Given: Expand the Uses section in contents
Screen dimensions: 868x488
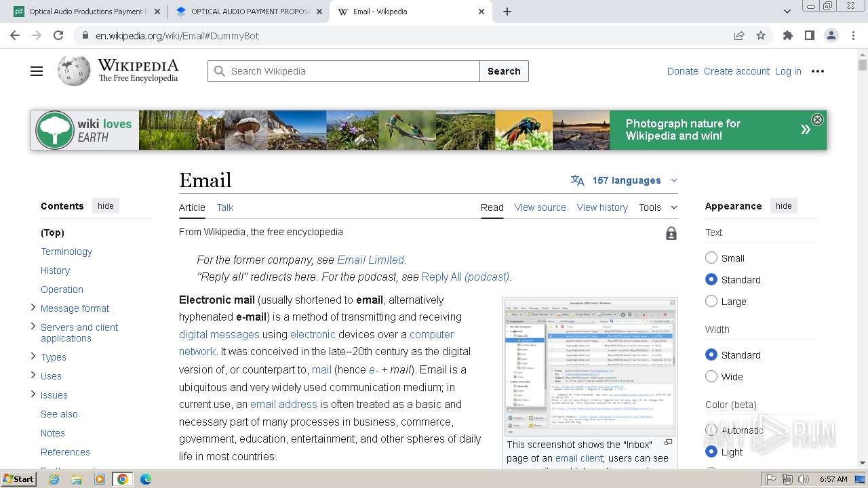Looking at the screenshot, I should click(x=33, y=375).
